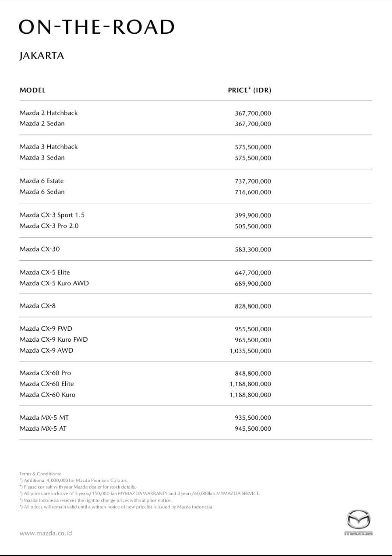Viewport: 392px width, 556px height.
Task: Click the Mazda CX-9 AWD price 1,035,500,000
Action: 250,351
